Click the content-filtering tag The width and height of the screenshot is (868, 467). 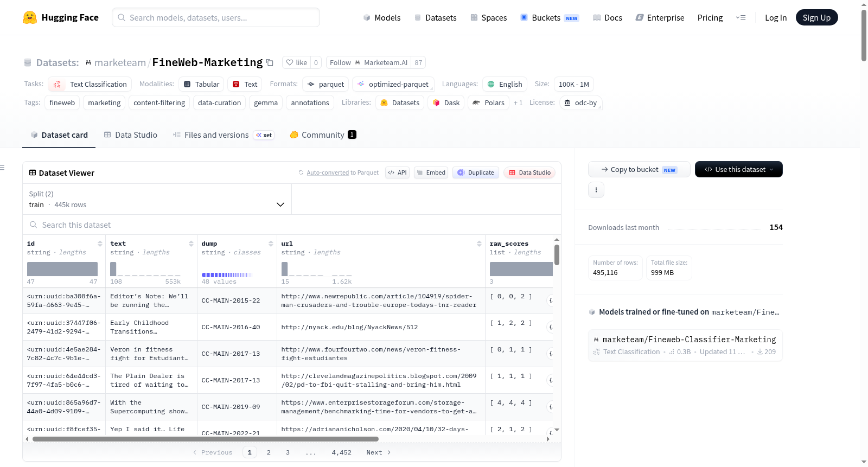pyautogui.click(x=159, y=103)
